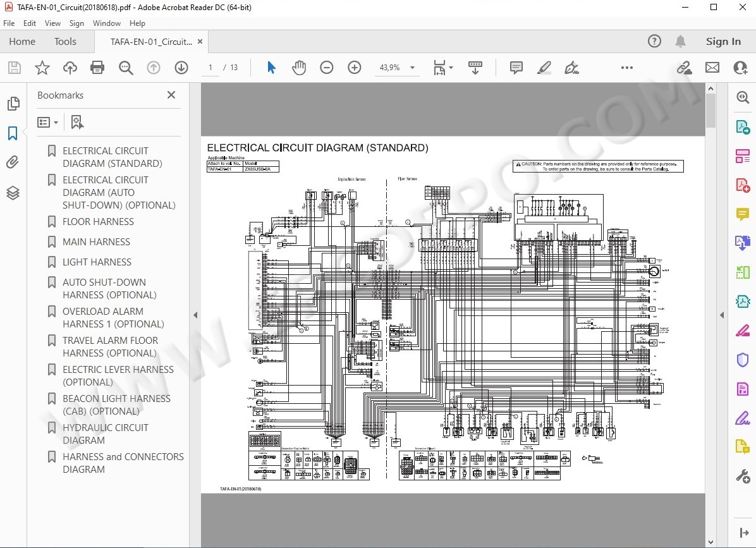Viewport: 756px width, 548px height.
Task: Click the Sign In link
Action: point(723,42)
